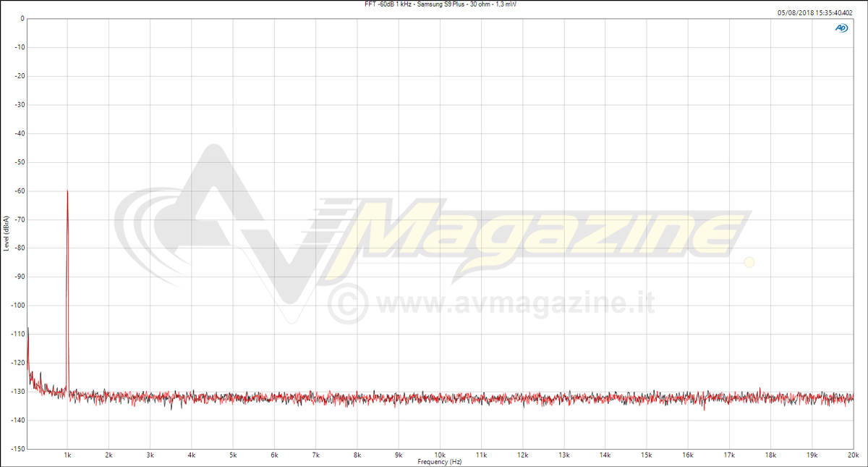This screenshot has width=868, height=467.
Task: Click the 3k frequency tick label
Action: [x=150, y=455]
